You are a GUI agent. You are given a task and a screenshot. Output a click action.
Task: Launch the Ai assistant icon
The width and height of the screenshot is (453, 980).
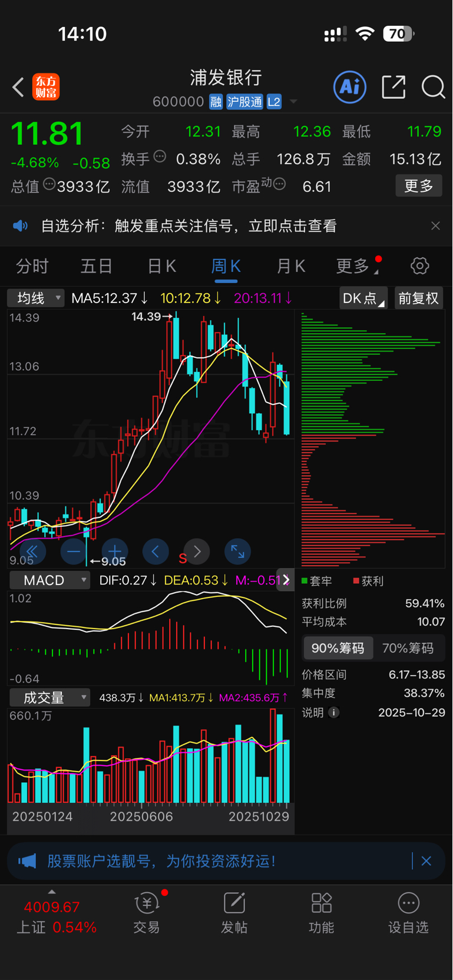click(350, 87)
